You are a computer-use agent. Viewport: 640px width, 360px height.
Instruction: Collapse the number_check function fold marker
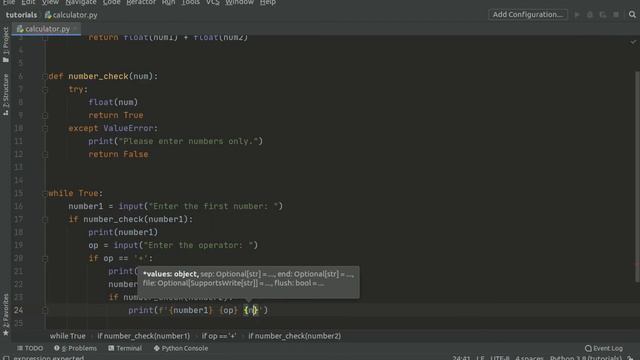45,76
